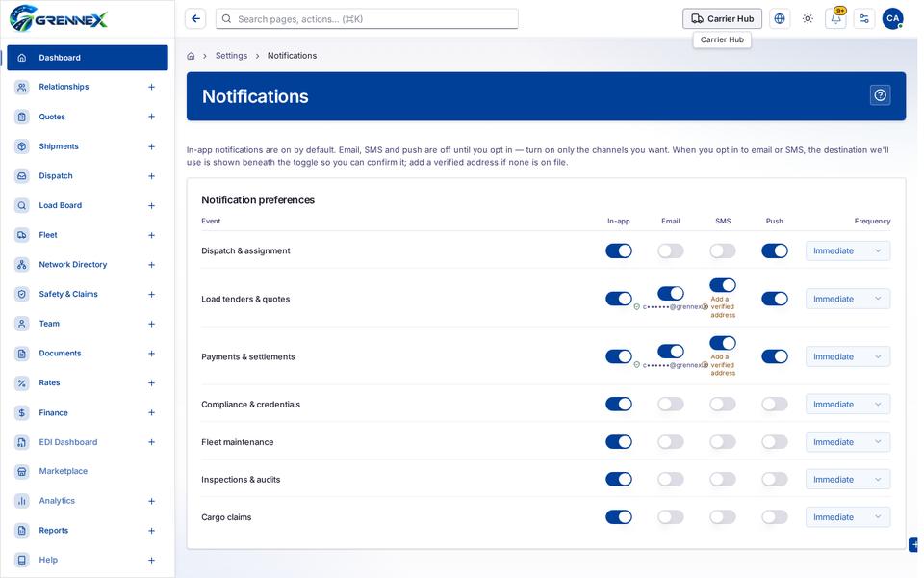Open the Marketplace menu item
Image resolution: width=924 pixels, height=578 pixels.
88,471
